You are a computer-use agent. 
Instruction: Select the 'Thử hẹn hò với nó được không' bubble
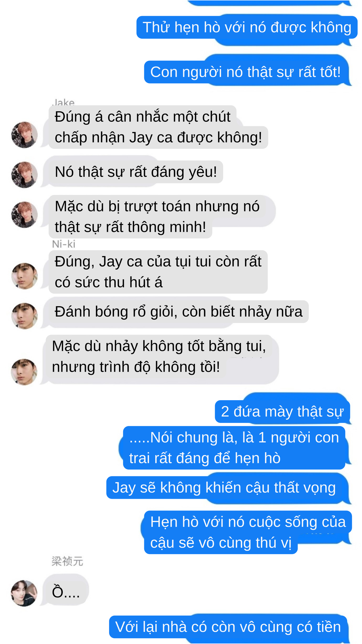click(247, 28)
